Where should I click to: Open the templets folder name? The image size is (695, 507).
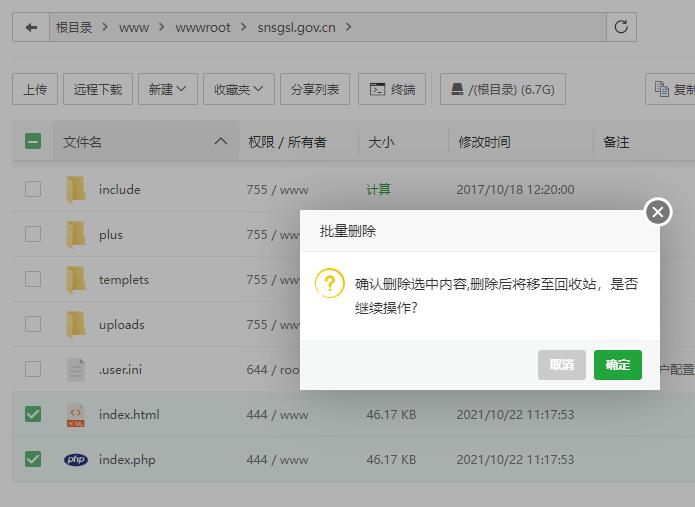(124, 280)
